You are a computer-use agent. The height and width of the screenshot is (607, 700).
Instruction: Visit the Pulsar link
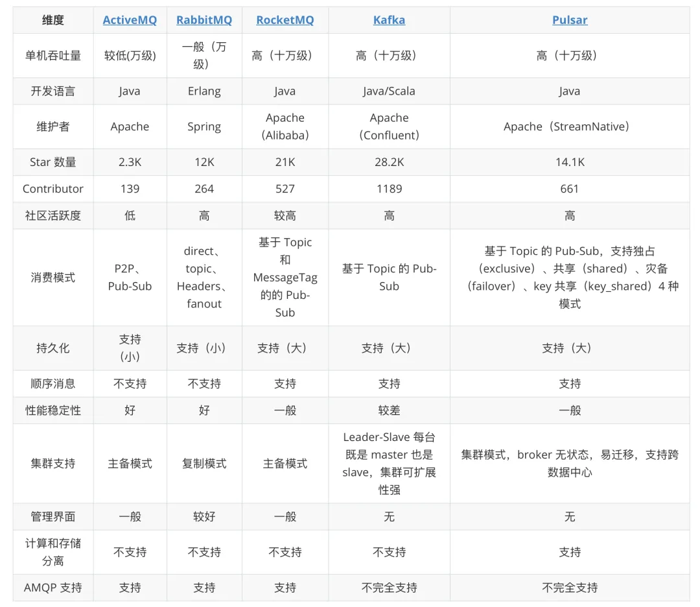570,20
